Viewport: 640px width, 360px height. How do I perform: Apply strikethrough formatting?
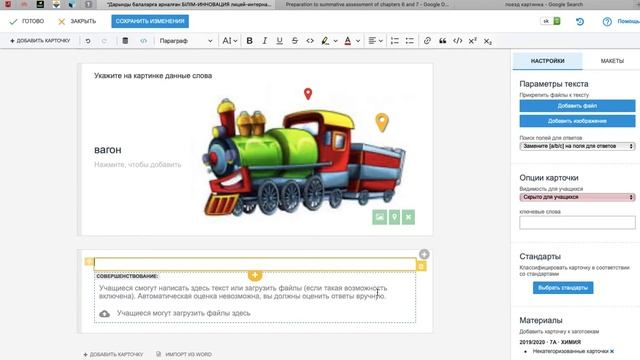[x=295, y=41]
